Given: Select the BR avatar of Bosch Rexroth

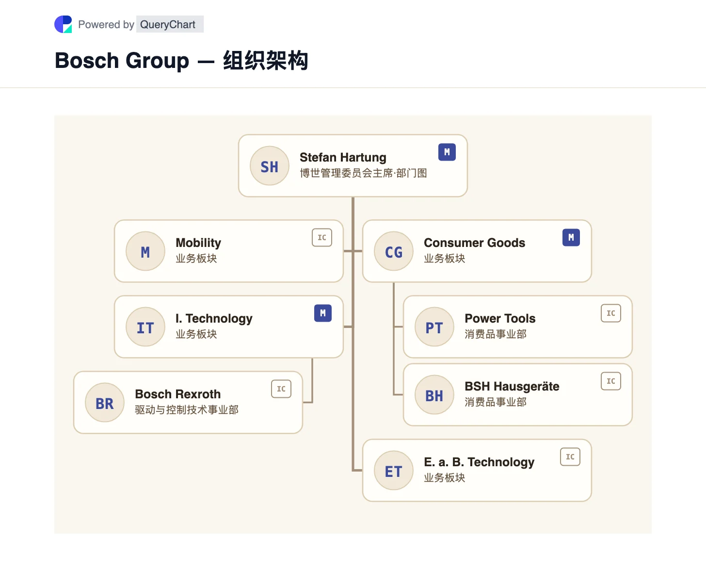Looking at the screenshot, I should 105,403.
